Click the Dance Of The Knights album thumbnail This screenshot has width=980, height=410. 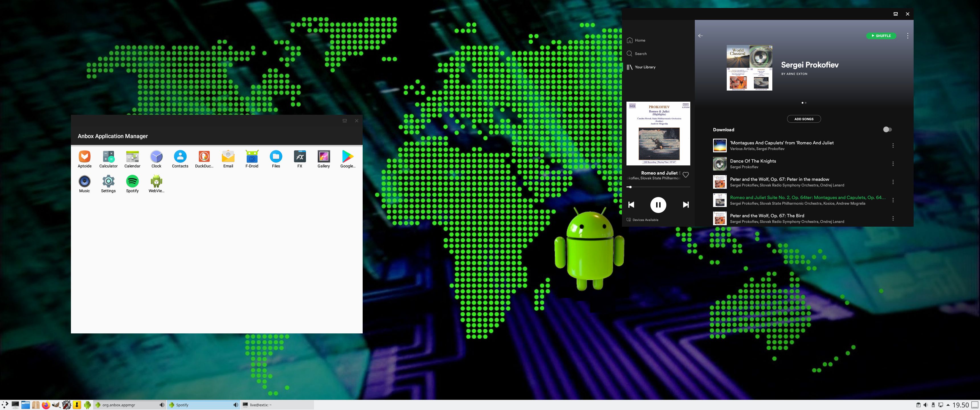point(719,164)
